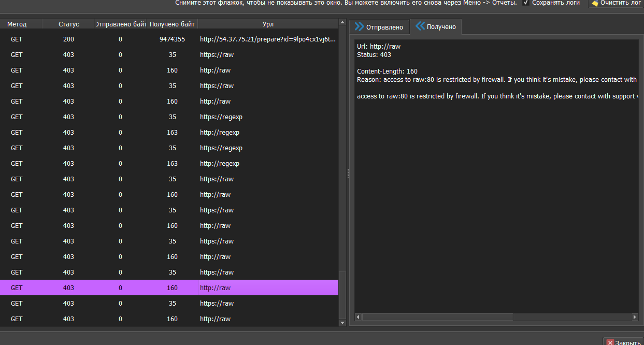Click the right arrow of horizontal scrollbar
This screenshot has width=644, height=345.
click(x=635, y=317)
